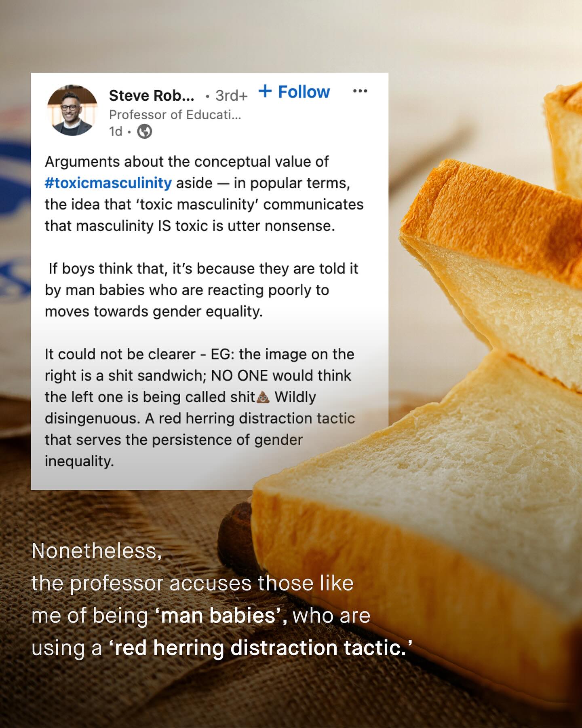Click the paragraph starting 'Arguments about the conceptual'
582x728 pixels.
coord(204,194)
